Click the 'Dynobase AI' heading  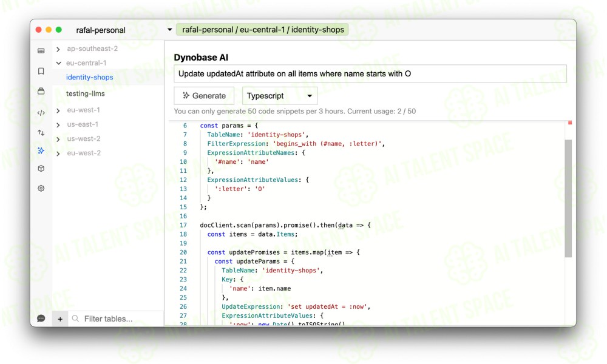[201, 58]
